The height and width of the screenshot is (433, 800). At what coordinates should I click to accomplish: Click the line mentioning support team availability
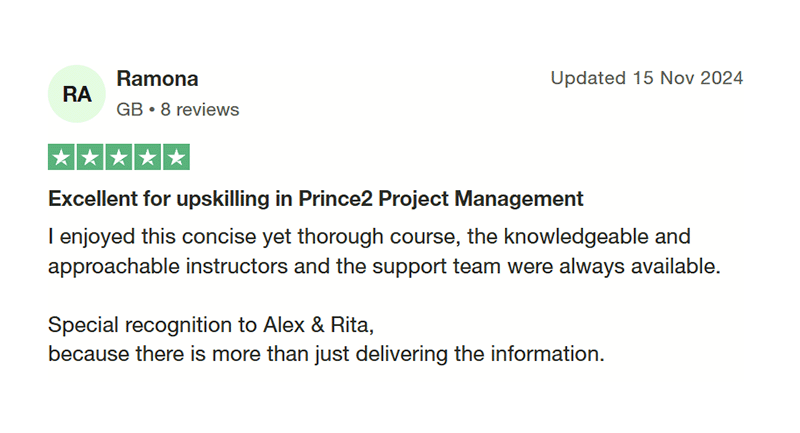(x=384, y=266)
